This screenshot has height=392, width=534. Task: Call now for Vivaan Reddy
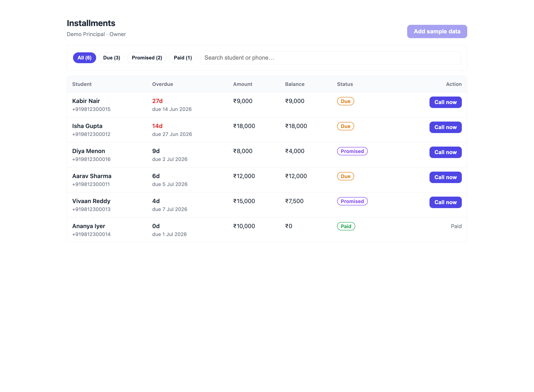coord(445,202)
